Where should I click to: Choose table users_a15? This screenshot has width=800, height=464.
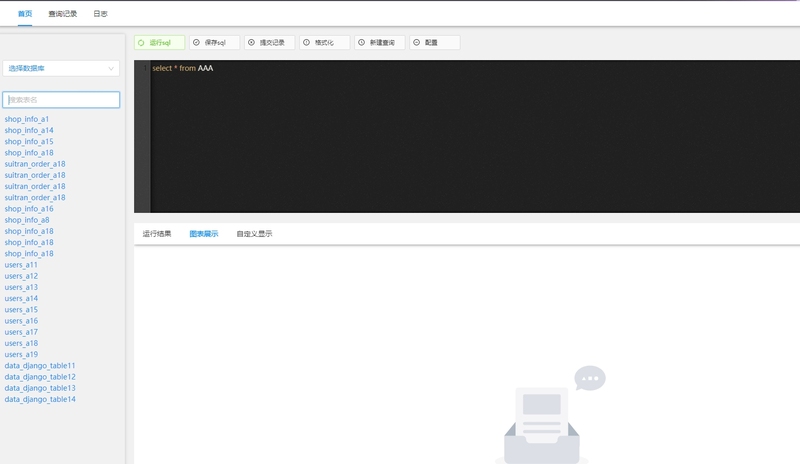[21, 310]
